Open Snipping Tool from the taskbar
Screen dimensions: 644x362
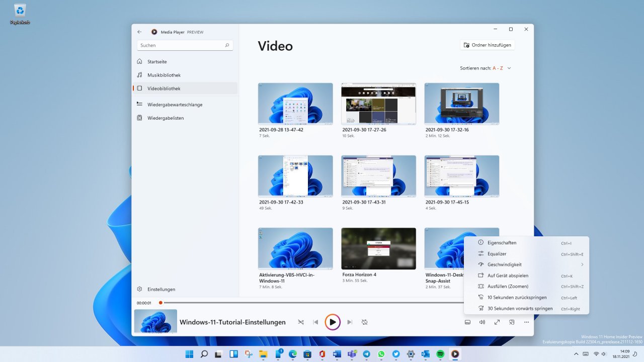tap(249, 354)
